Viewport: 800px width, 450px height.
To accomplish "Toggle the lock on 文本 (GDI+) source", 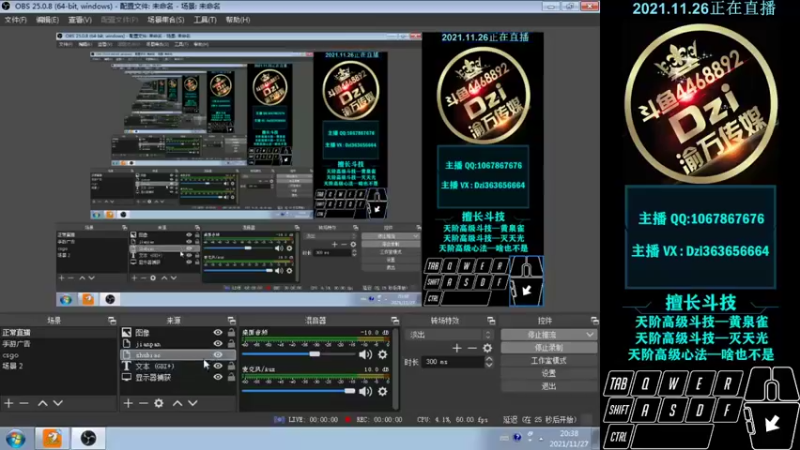I will point(231,366).
